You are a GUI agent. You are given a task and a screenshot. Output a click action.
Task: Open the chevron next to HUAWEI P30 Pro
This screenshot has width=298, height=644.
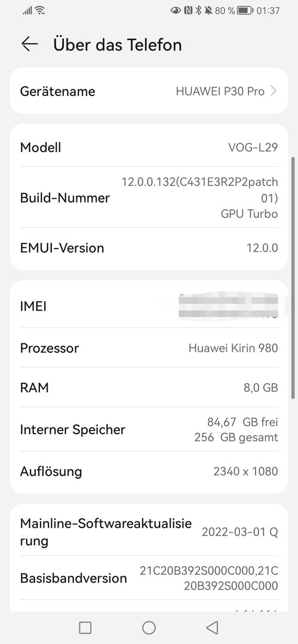click(274, 91)
